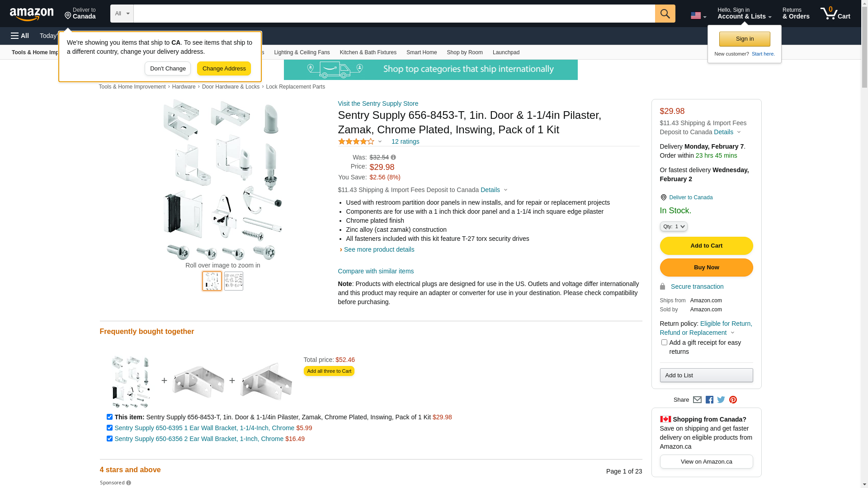
Task: Open the Smart Home menu item
Action: click(421, 52)
